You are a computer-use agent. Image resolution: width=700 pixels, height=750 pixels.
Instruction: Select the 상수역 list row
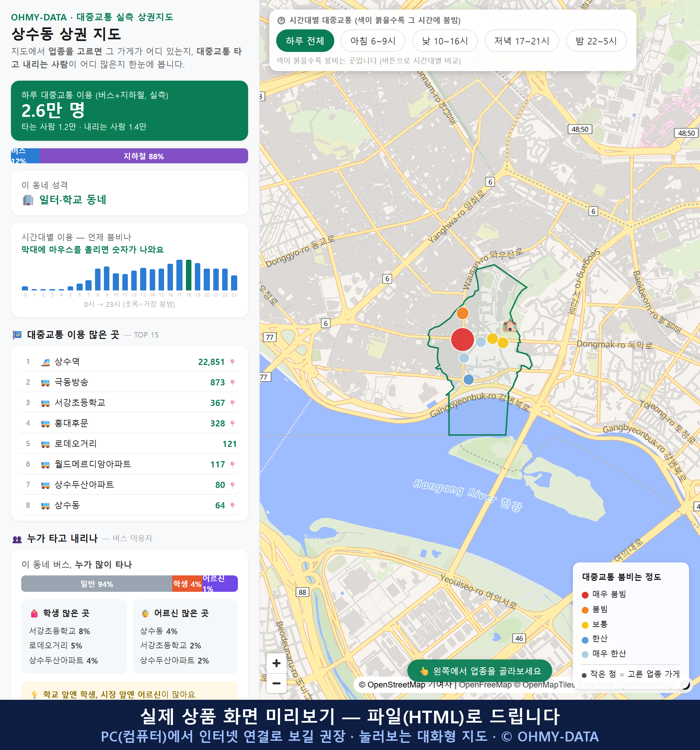point(130,362)
